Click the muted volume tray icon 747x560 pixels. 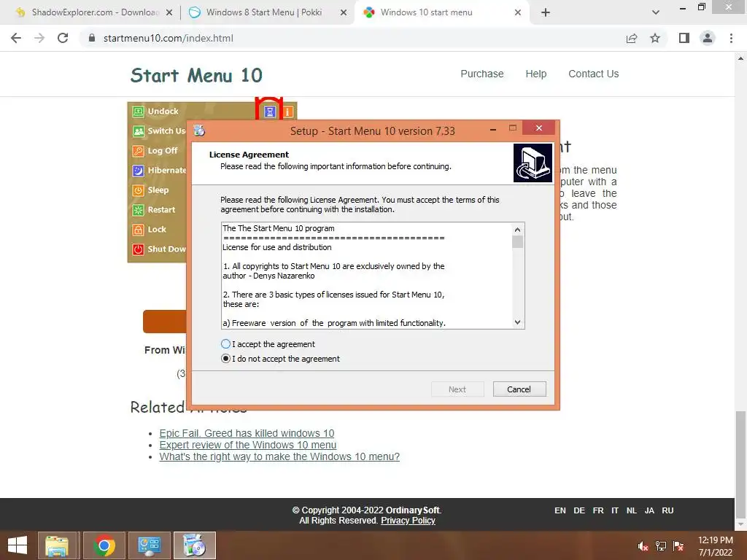pyautogui.click(x=643, y=546)
